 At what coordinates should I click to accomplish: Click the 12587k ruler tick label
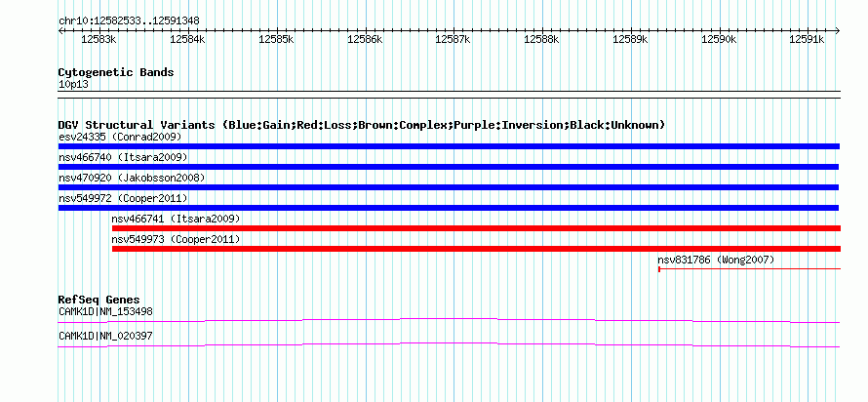[x=453, y=39]
